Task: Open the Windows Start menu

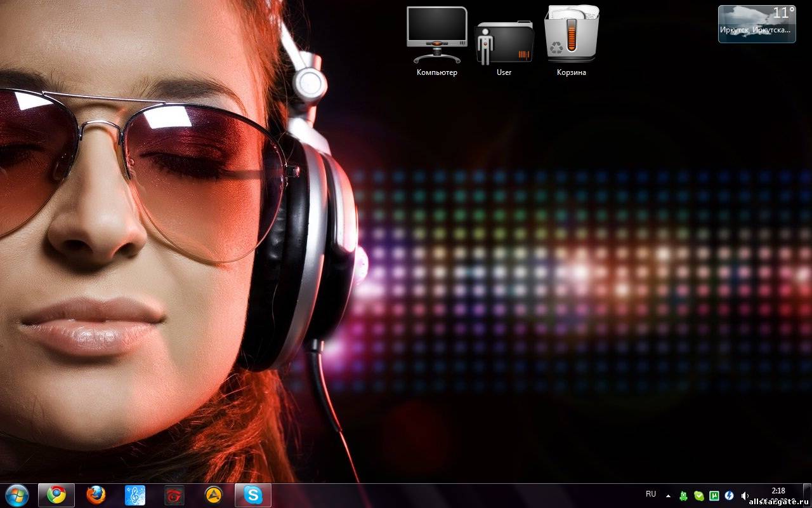Action: click(17, 495)
